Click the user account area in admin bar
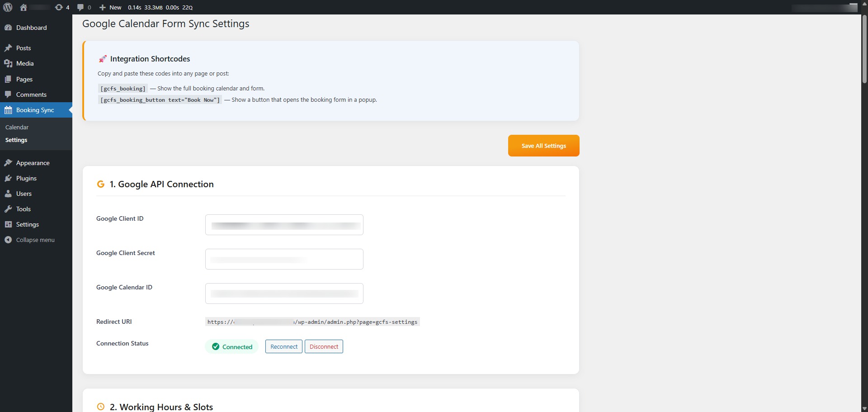 tap(825, 7)
